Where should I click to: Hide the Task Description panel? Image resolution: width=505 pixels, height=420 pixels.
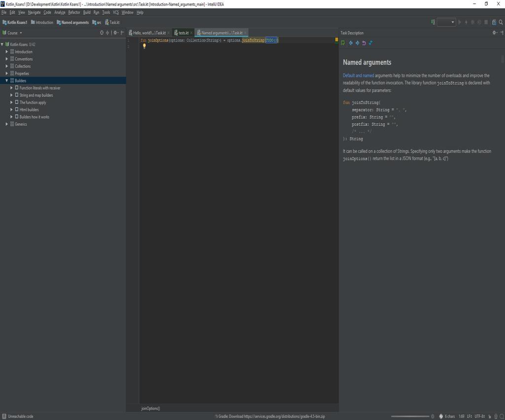pos(502,33)
